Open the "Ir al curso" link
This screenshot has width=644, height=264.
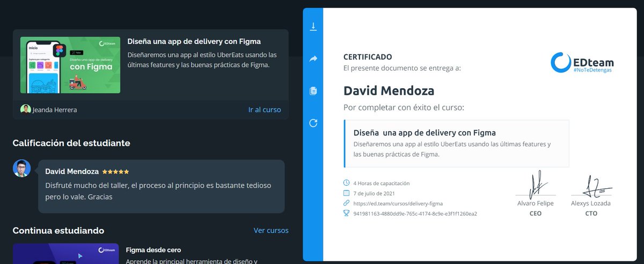click(x=265, y=110)
